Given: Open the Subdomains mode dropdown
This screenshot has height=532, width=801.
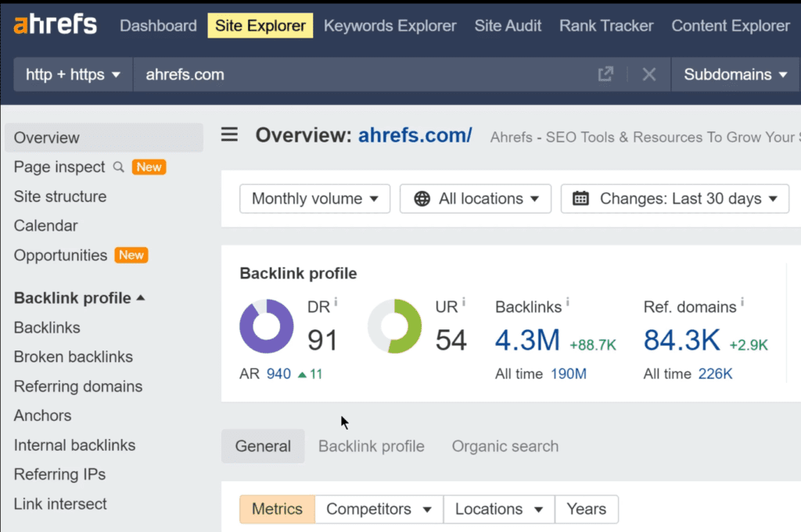Looking at the screenshot, I should (x=735, y=74).
